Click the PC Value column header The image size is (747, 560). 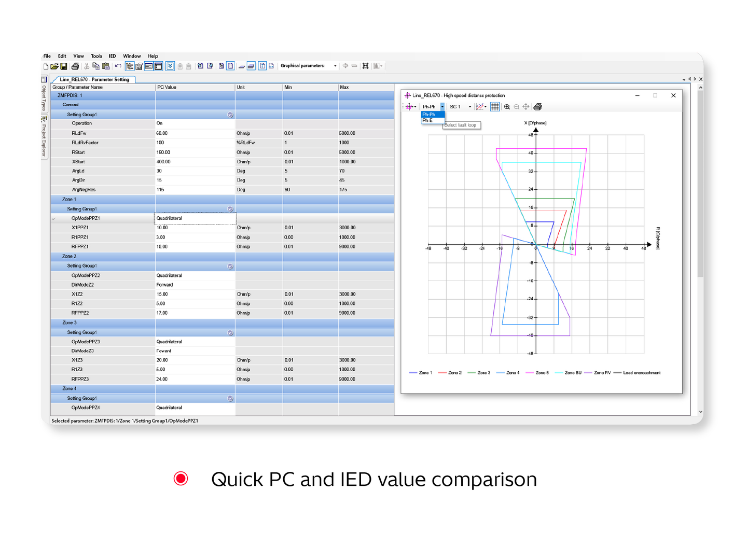[x=195, y=87]
